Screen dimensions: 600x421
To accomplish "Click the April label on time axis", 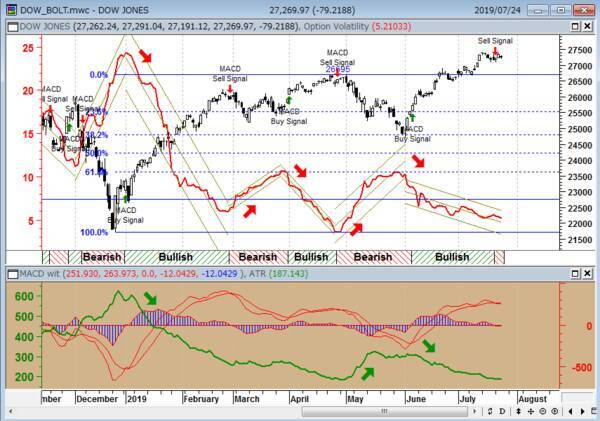I will pos(300,399).
